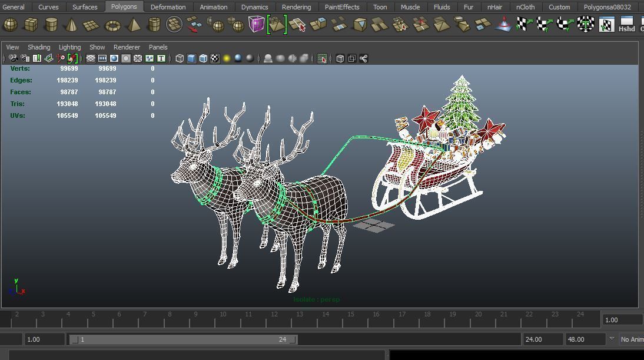This screenshot has height=360, width=644.
Task: Click the grease pencil panel icon
Action: pos(72,58)
